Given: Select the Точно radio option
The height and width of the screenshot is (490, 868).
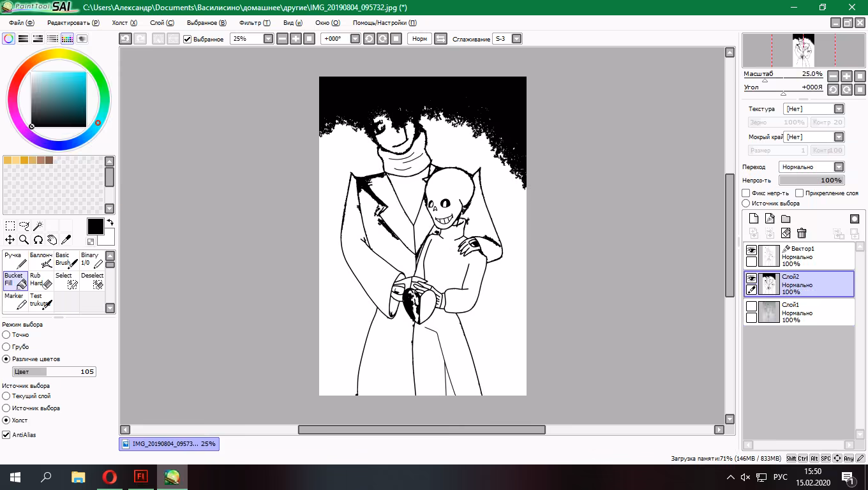Looking at the screenshot, I should 6,334.
